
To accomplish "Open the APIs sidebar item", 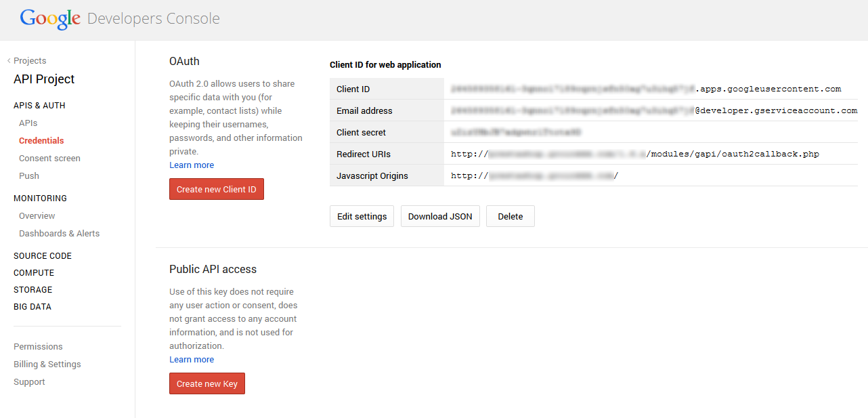I will (x=28, y=123).
